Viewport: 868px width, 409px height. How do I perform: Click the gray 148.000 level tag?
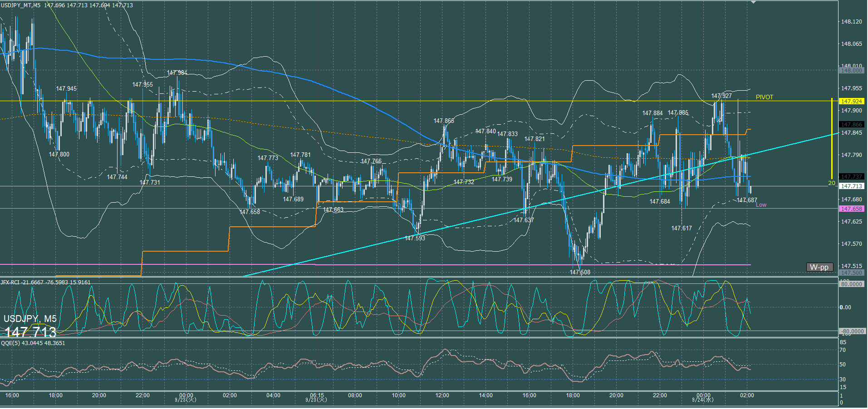[x=851, y=71]
